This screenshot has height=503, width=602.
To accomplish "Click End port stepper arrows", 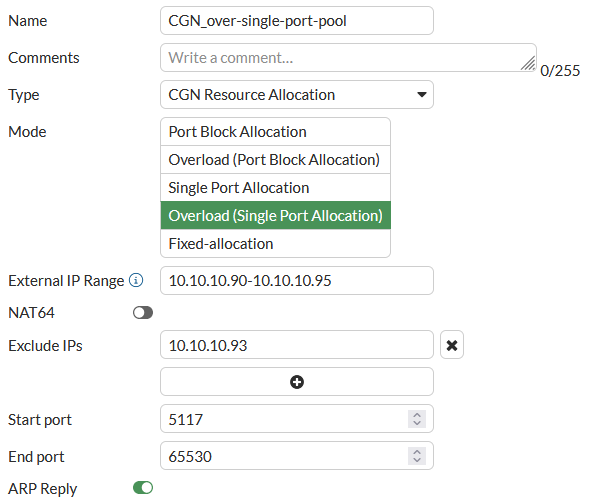I will pyautogui.click(x=417, y=457).
